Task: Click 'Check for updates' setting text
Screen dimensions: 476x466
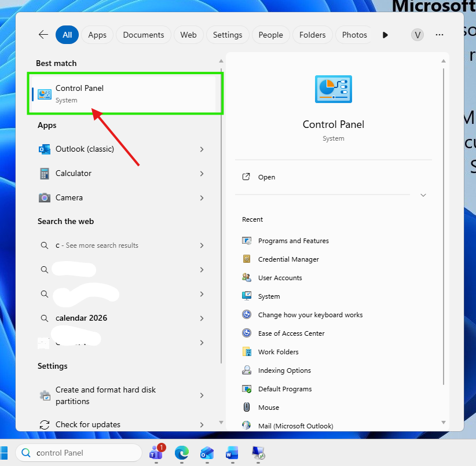Action: (88, 424)
